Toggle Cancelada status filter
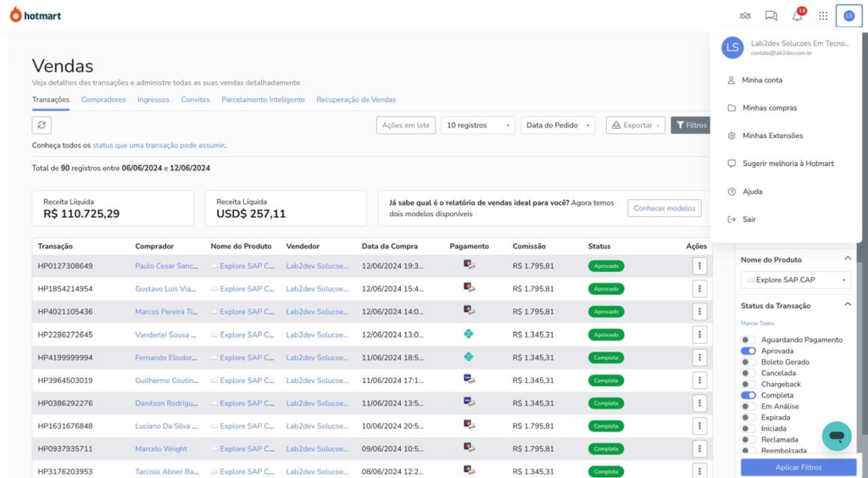This screenshot has height=478, width=868. (748, 373)
